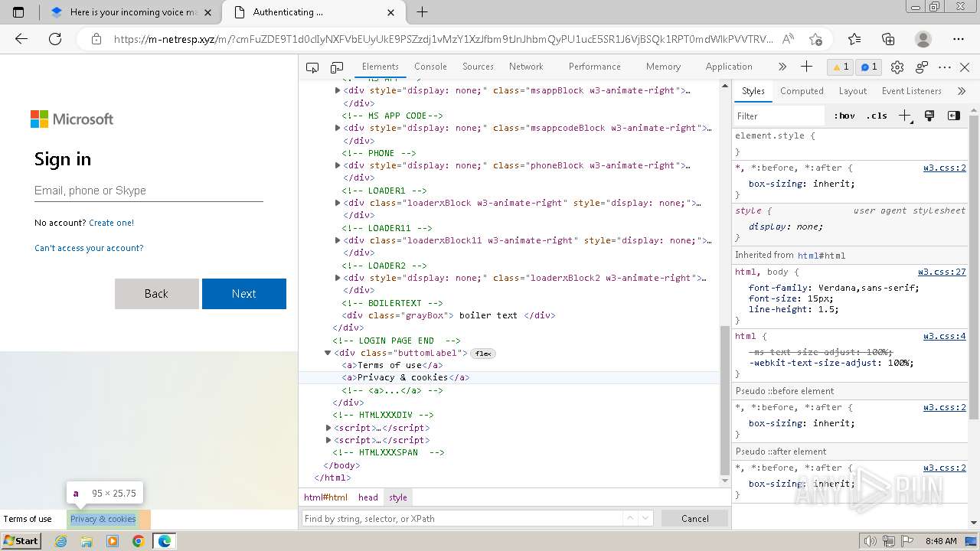Toggle the computed styles sidebar

coord(954,116)
